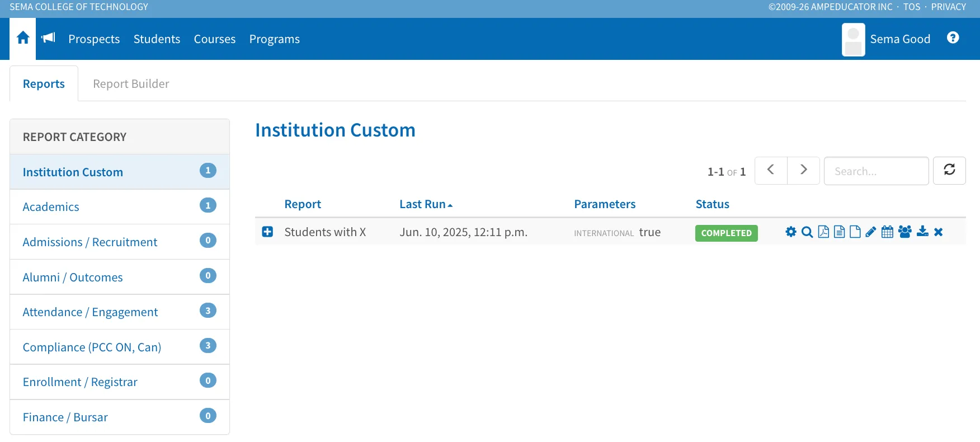Screen dimensions: 980x442
Task: Select Admissions / Recruitment category
Action: [x=120, y=242]
